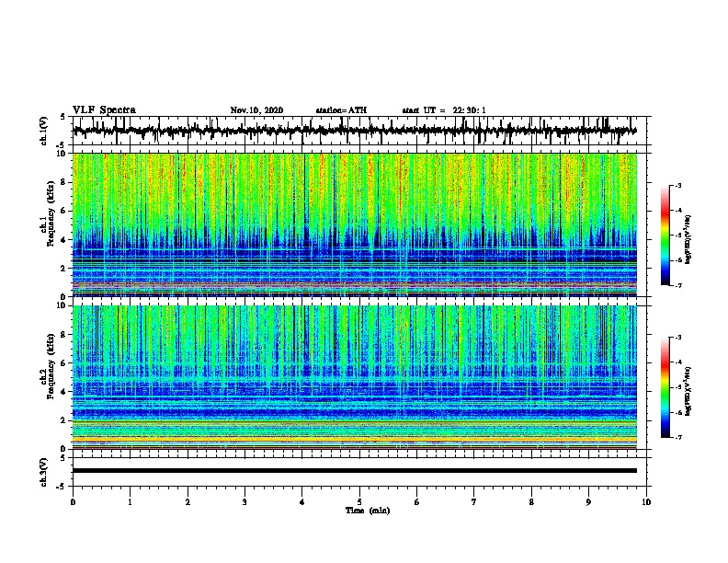Click the "2" kHz tick on ch.2 frequency axis

tap(63, 420)
